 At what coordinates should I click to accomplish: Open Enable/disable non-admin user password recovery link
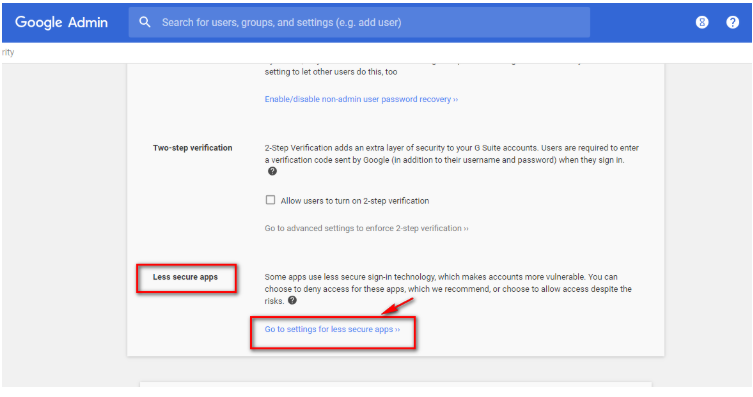click(361, 99)
